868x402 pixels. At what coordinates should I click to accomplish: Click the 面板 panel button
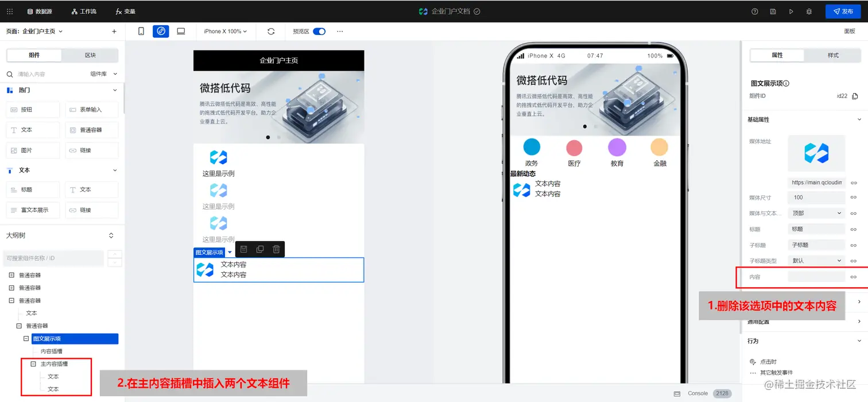point(850,32)
